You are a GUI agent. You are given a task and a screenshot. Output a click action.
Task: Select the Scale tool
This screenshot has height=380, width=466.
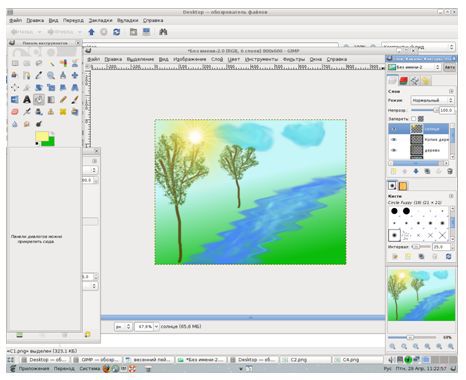51,87
